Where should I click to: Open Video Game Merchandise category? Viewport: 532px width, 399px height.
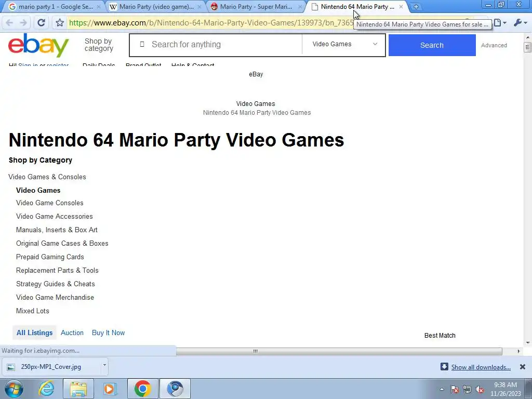tap(55, 297)
